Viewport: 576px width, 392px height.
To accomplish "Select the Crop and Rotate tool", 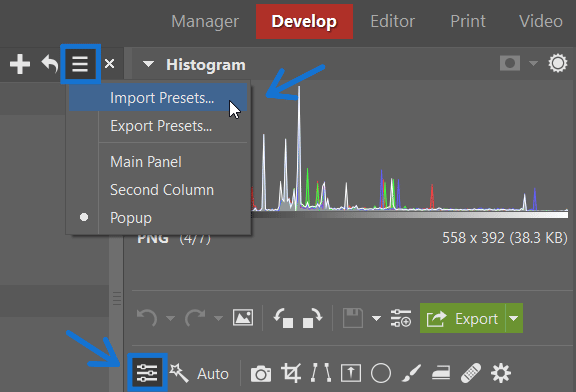I will pyautogui.click(x=291, y=373).
